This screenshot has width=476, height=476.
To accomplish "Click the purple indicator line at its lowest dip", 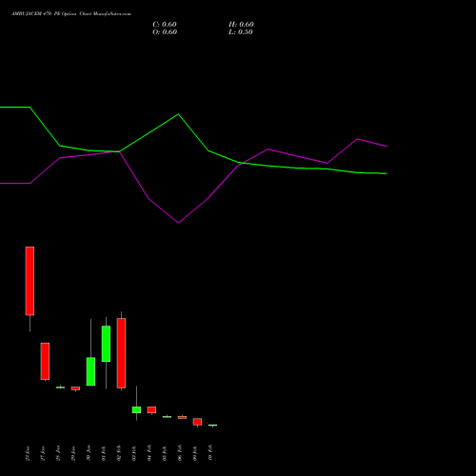I will (x=178, y=223).
